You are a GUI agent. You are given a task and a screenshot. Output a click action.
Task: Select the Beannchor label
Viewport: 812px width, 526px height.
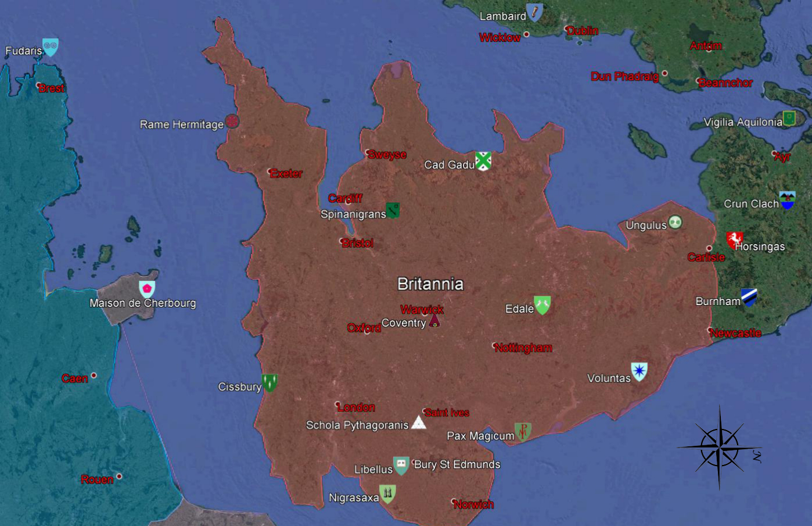(x=726, y=83)
